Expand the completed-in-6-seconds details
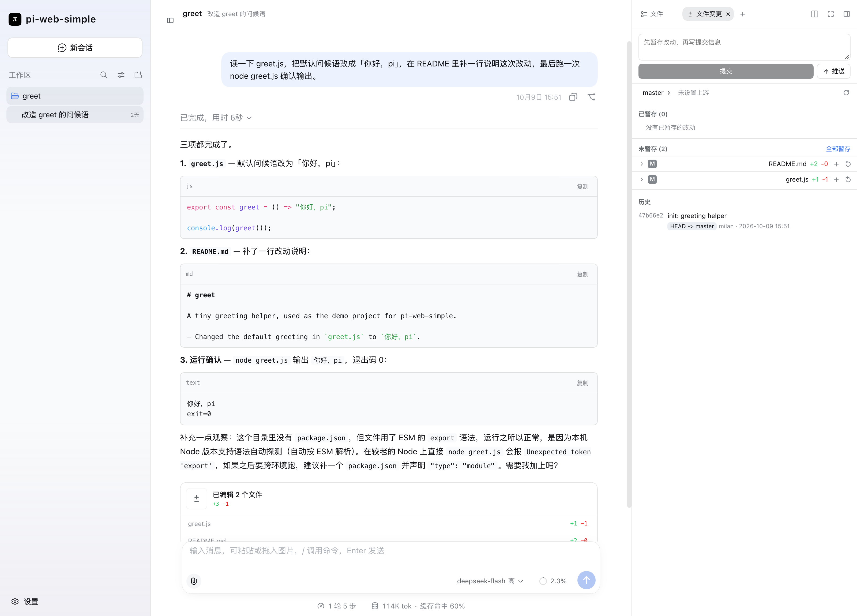 tap(216, 118)
